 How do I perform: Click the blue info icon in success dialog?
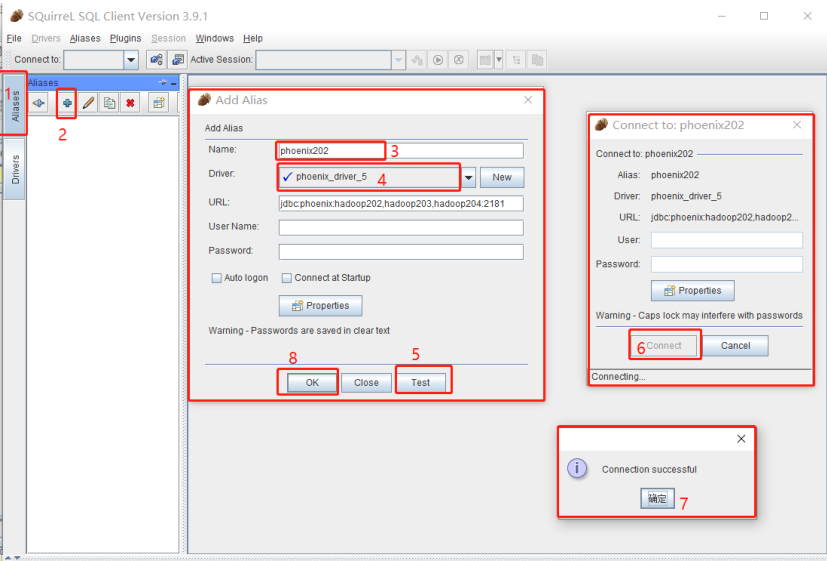577,468
